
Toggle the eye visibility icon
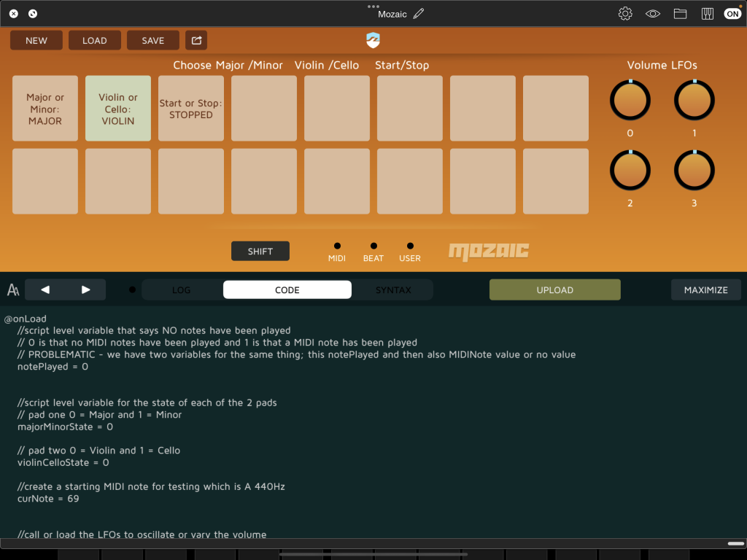652,14
